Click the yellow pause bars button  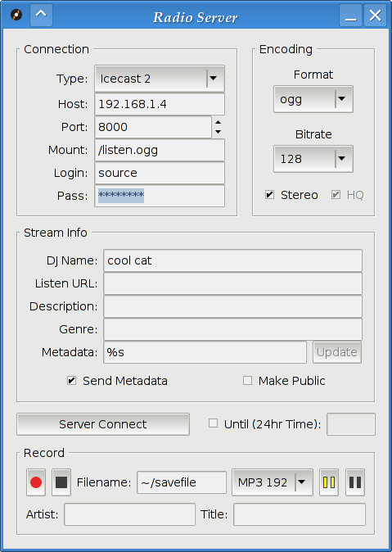click(329, 482)
